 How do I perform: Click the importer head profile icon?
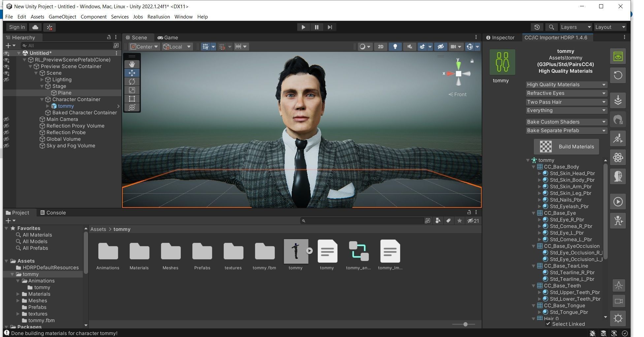tap(618, 176)
